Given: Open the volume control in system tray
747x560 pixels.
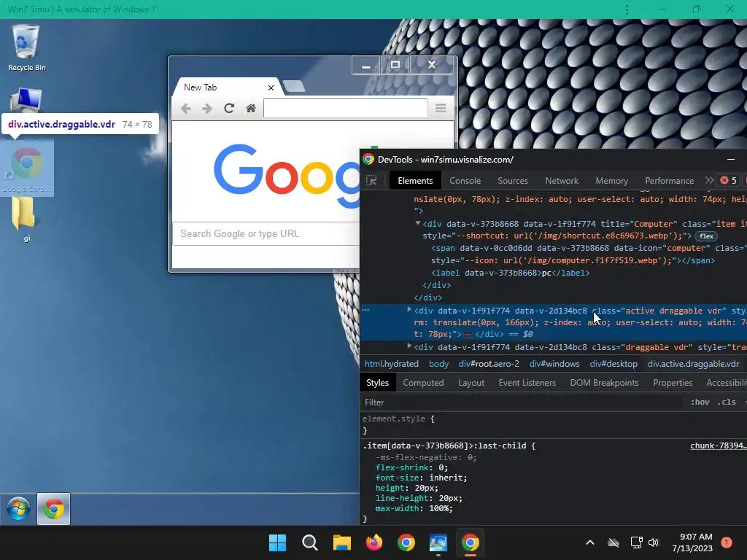Looking at the screenshot, I should coord(654,542).
